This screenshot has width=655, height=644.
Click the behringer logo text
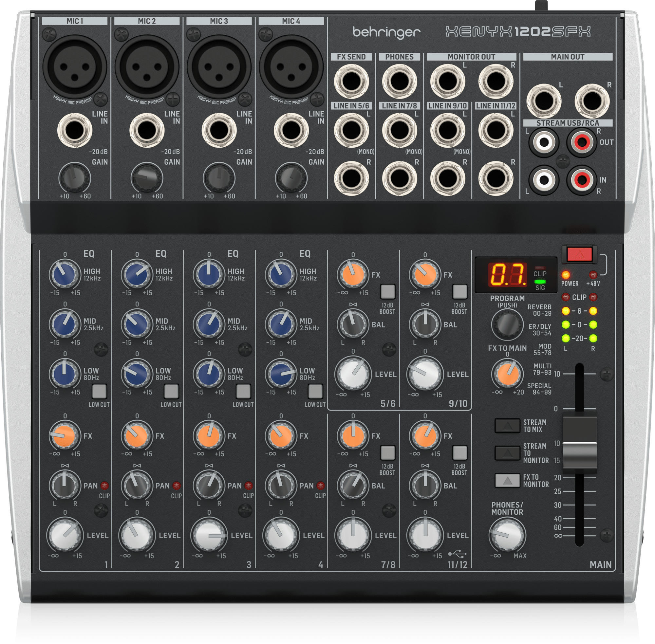386,32
